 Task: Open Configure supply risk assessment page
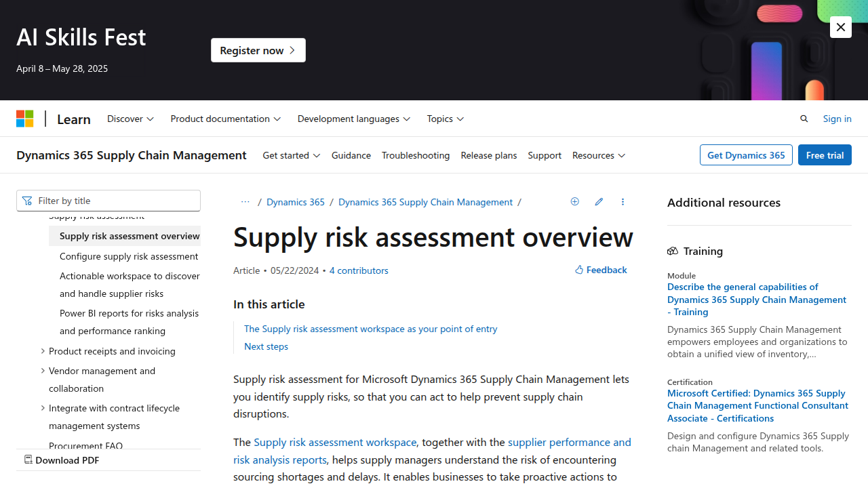point(129,256)
